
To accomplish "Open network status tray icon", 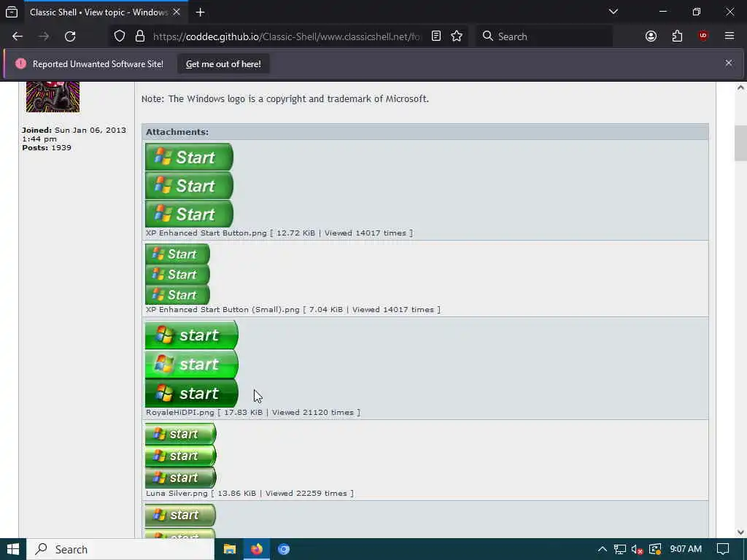I will (x=620, y=549).
